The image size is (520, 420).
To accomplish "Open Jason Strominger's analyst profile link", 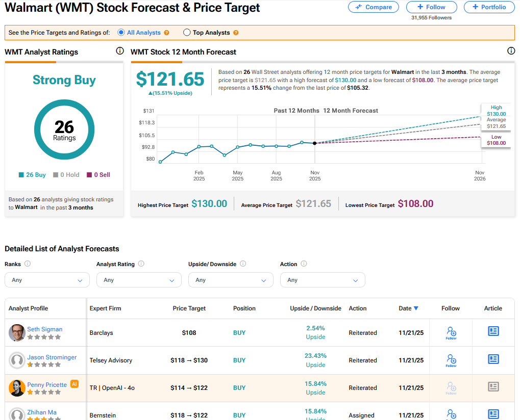I will pyautogui.click(x=52, y=357).
